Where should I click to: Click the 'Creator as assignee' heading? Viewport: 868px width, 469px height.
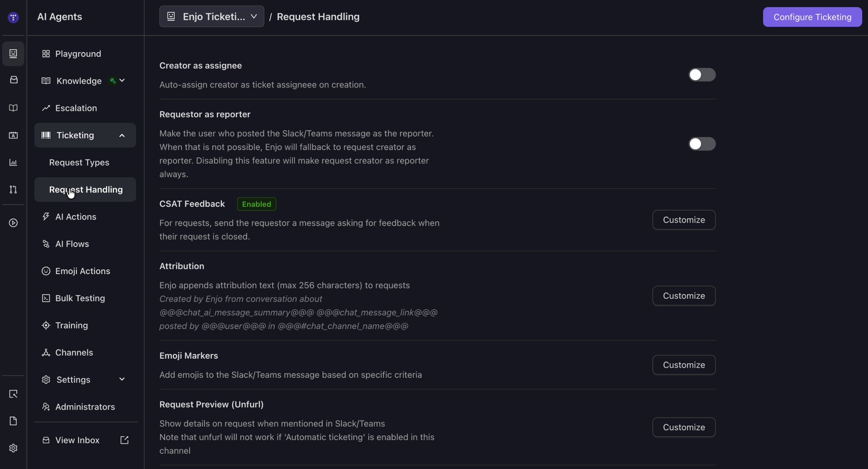click(200, 65)
